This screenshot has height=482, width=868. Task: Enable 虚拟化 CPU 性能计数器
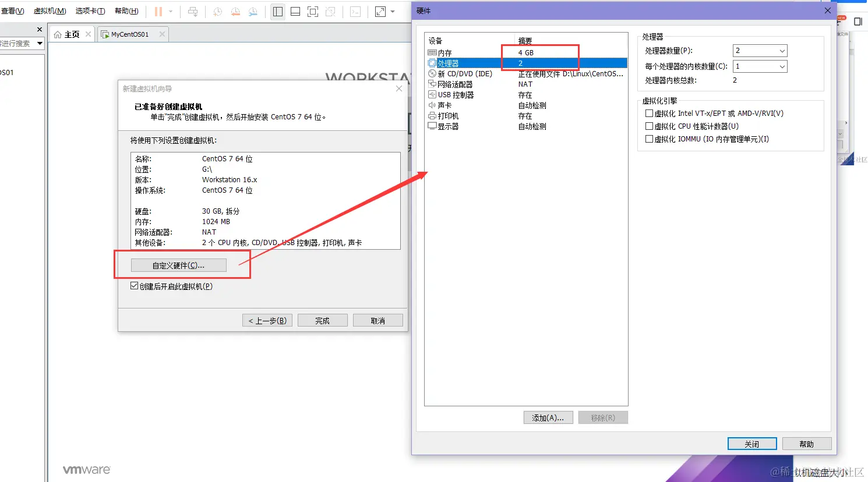(649, 126)
